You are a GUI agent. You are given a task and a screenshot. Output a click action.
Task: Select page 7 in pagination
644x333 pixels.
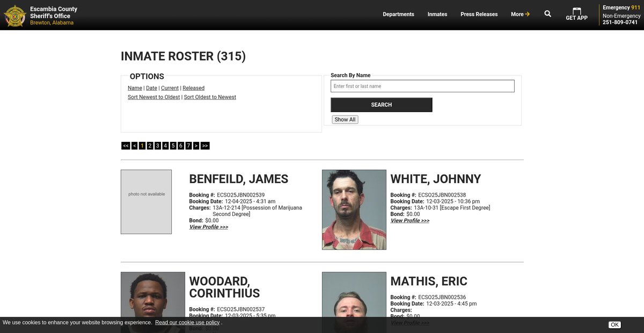pos(188,146)
